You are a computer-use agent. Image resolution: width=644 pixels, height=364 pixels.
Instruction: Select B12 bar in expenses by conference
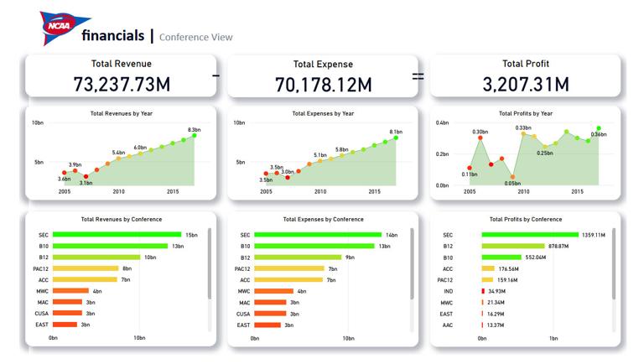(x=298, y=257)
